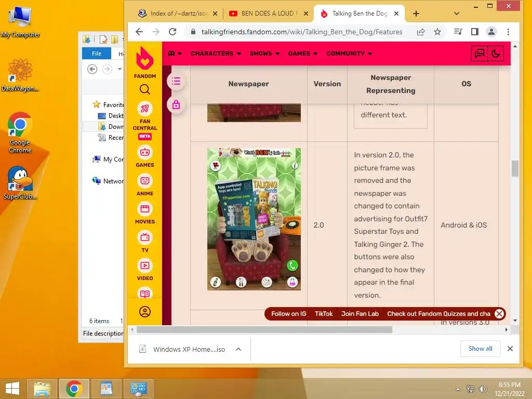Go back in Chrome
This screenshot has width=532, height=399.
click(x=139, y=32)
